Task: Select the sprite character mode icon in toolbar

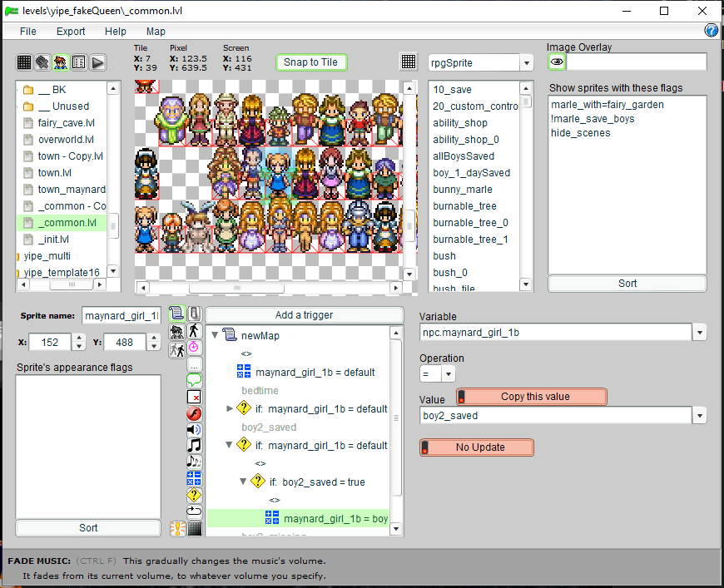Action: tap(61, 62)
